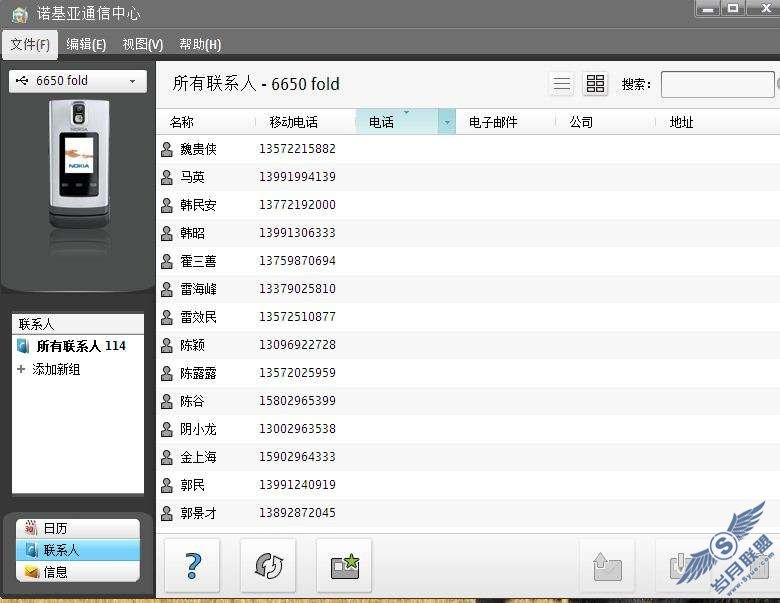Image resolution: width=780 pixels, height=603 pixels.
Task: Click the plus icon beside 添加新组
Action: click(x=21, y=369)
